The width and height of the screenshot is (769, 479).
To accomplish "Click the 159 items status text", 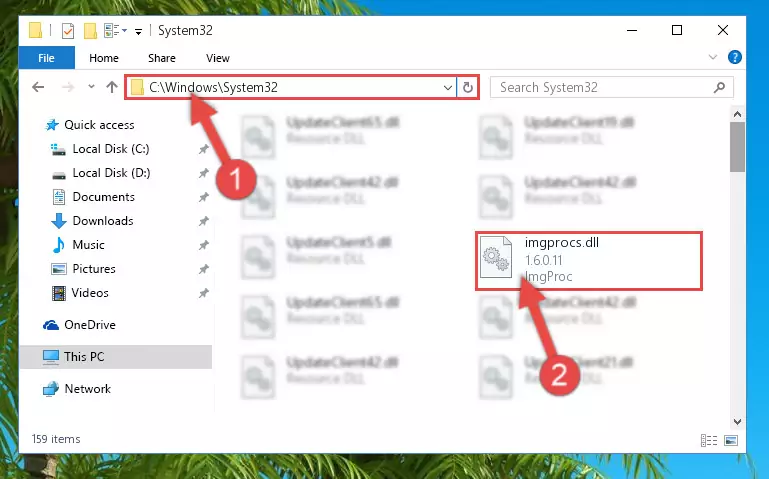I will coord(56,439).
